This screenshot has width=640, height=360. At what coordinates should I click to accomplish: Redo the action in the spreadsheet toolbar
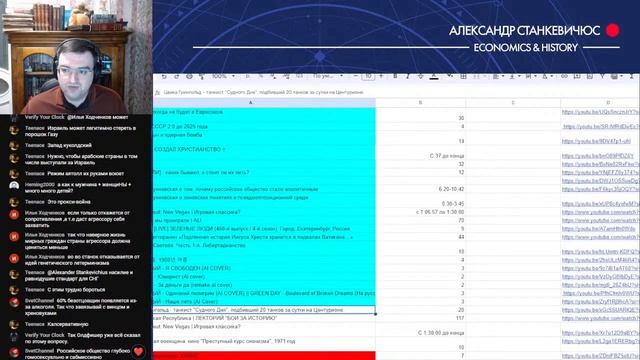[x=176, y=76]
